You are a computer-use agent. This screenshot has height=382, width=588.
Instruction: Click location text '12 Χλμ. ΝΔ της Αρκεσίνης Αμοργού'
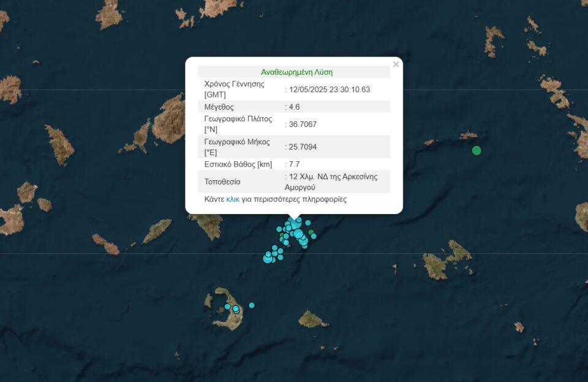[331, 181]
